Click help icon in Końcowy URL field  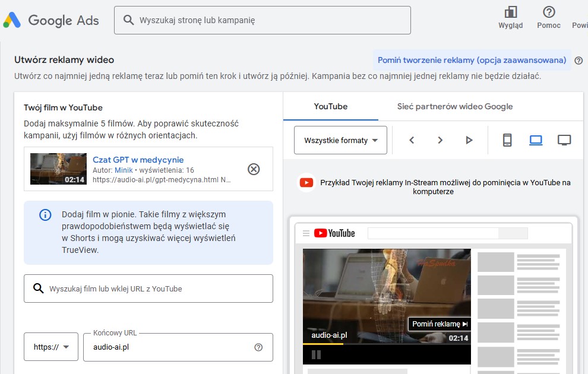coord(258,347)
